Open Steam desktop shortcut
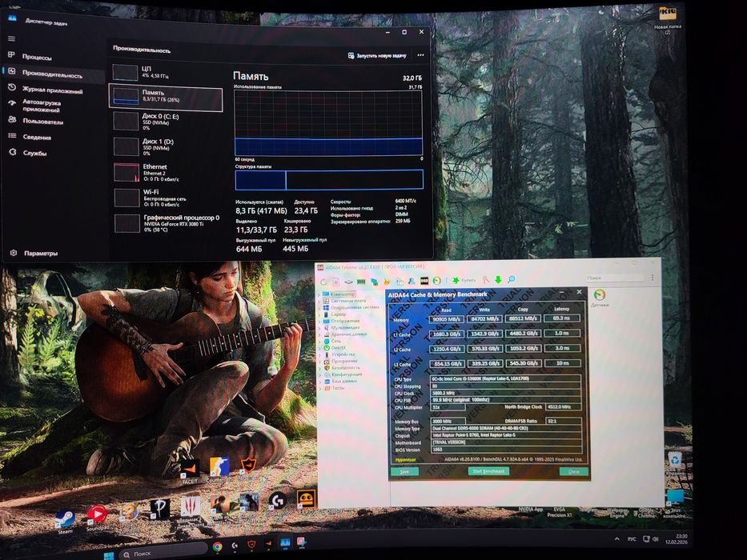Image resolution: width=747 pixels, height=560 pixels. [64, 522]
